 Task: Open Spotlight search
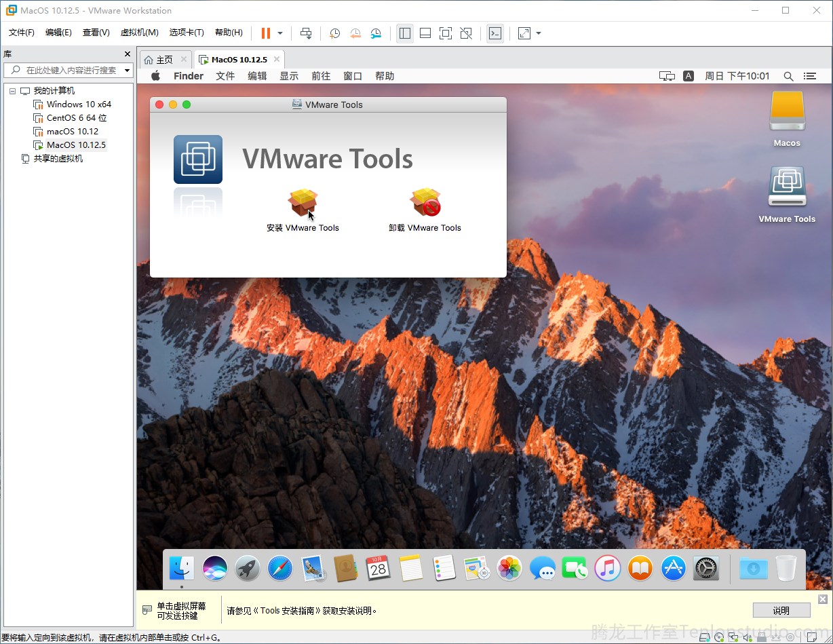click(x=788, y=76)
